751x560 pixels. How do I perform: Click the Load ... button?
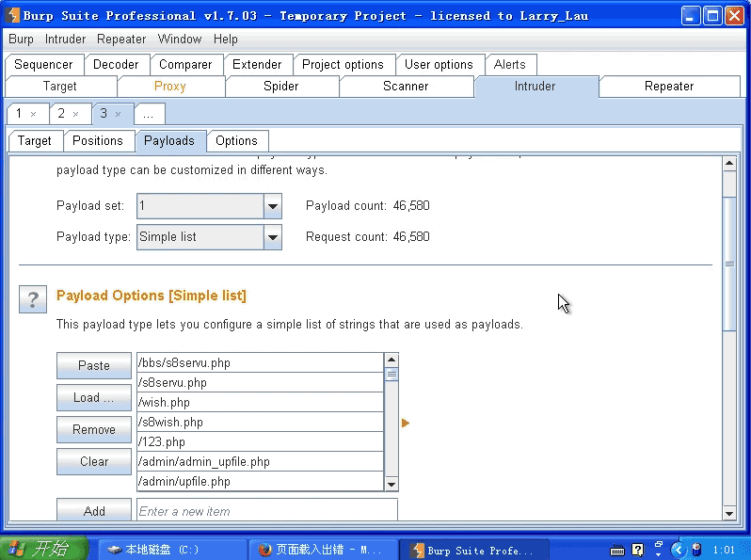[94, 397]
